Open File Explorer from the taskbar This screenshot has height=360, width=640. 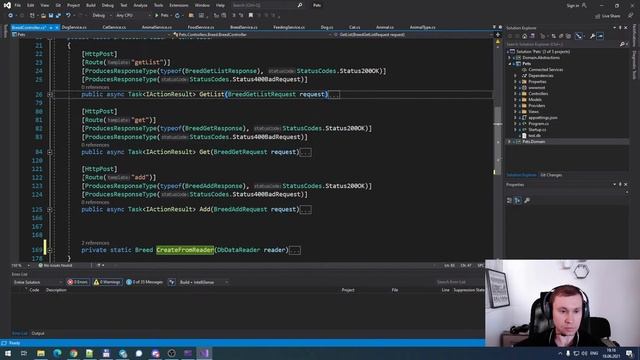click(41, 353)
